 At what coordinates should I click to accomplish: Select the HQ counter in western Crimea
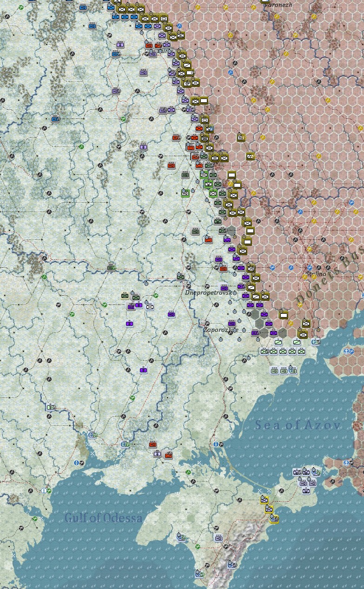[181, 537]
